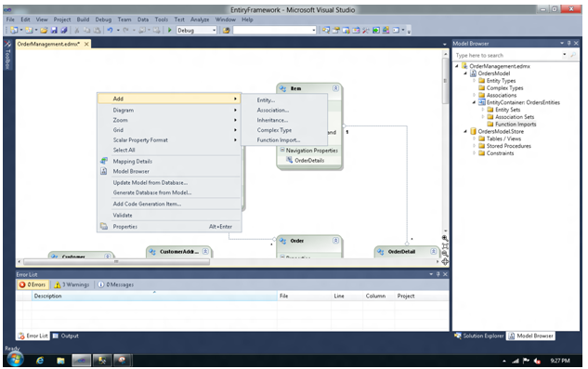
Task: Click the Save All toolbar icon
Action: [64, 30]
